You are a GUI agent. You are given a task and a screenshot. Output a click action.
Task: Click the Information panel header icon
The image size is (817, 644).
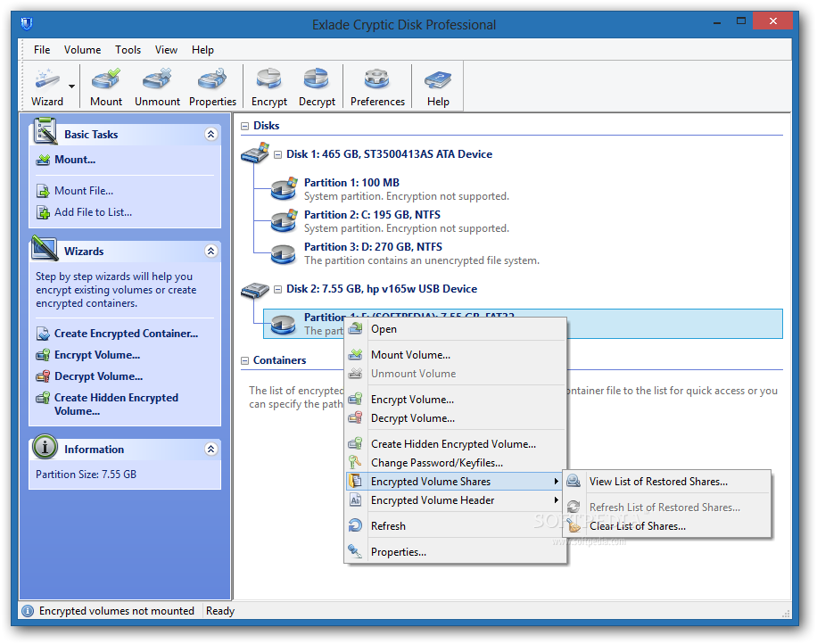[45, 447]
